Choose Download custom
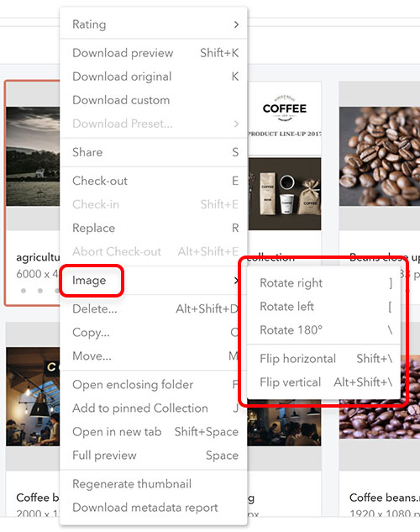Image resolution: width=420 pixels, height=532 pixels. coord(154,100)
